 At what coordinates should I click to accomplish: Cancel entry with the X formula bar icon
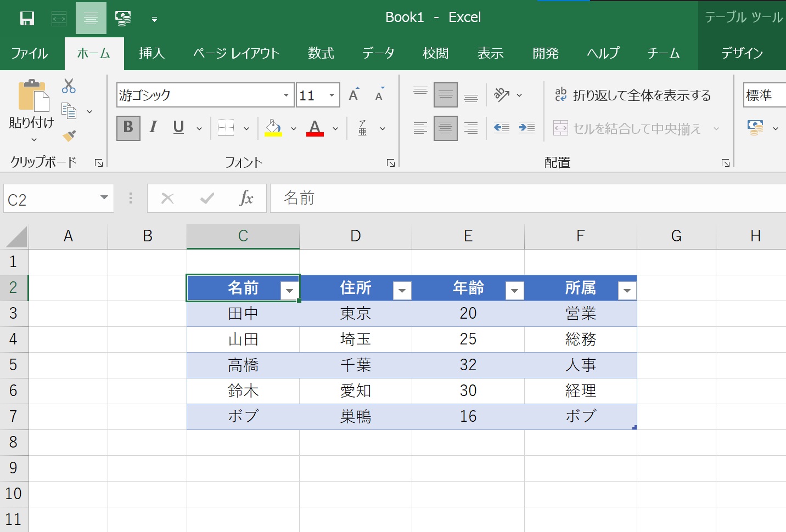click(167, 199)
